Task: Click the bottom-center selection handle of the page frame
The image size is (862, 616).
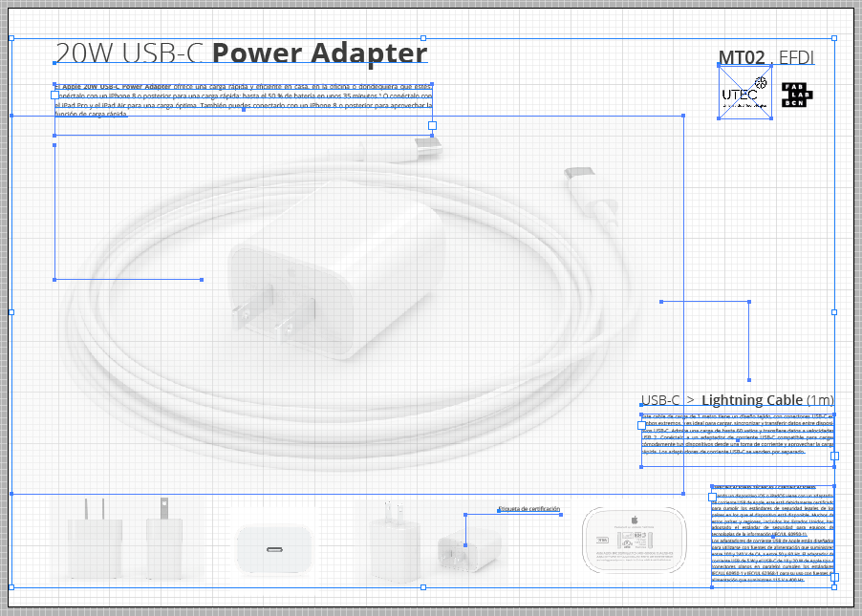Action: (x=423, y=586)
